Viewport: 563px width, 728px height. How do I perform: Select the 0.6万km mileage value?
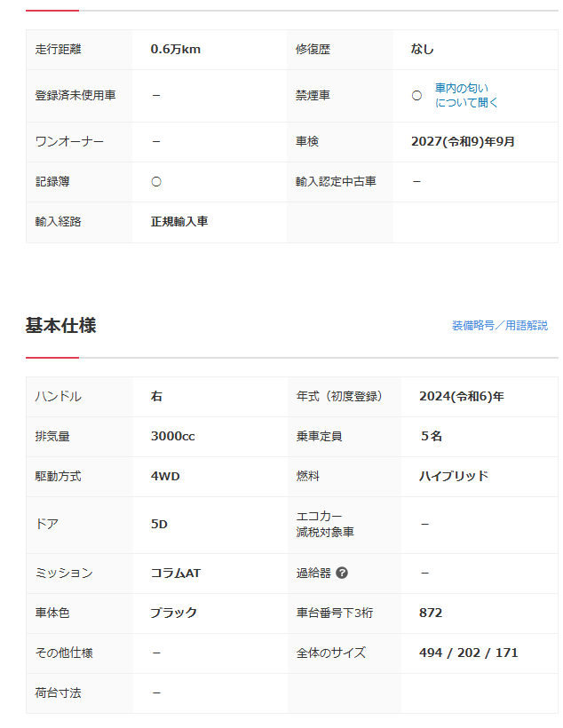pos(176,49)
